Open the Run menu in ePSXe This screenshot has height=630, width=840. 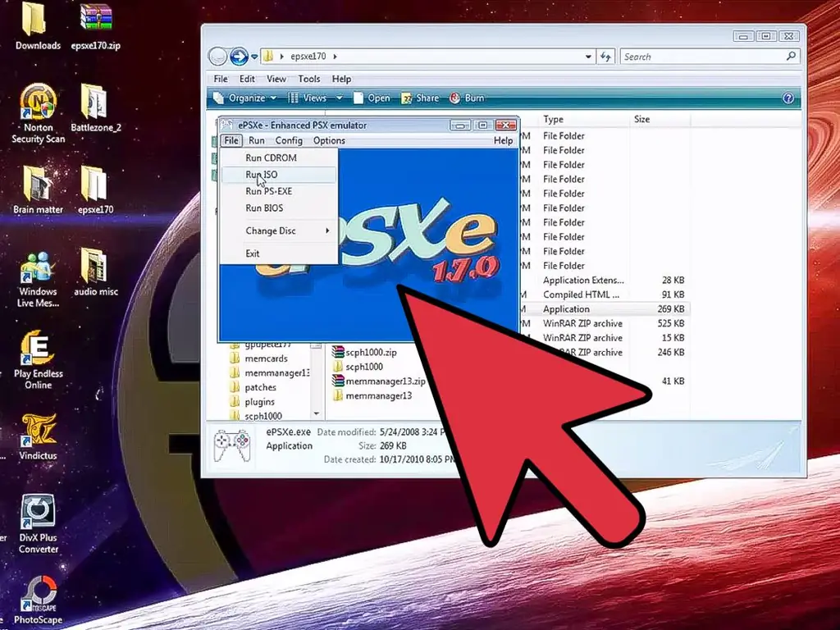(257, 140)
